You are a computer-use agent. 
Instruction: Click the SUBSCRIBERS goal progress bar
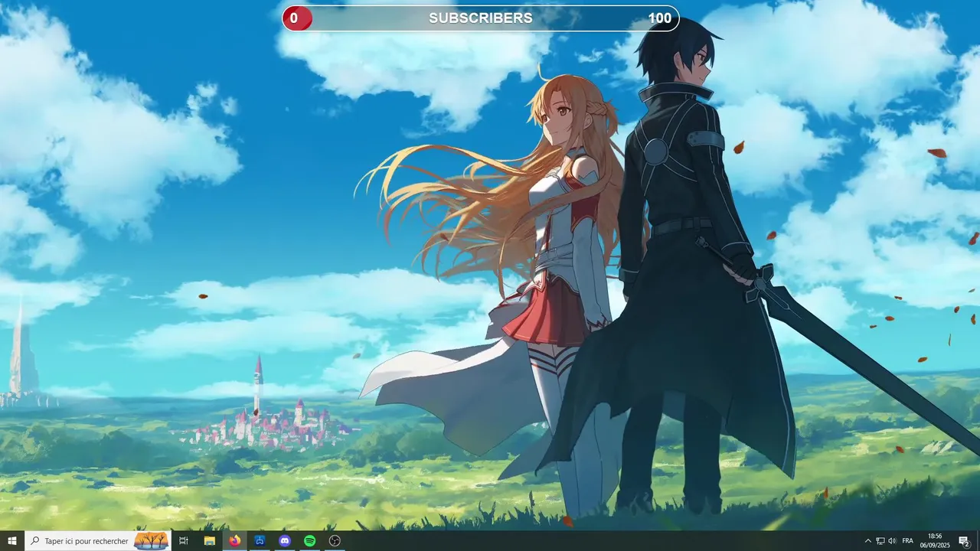[481, 18]
